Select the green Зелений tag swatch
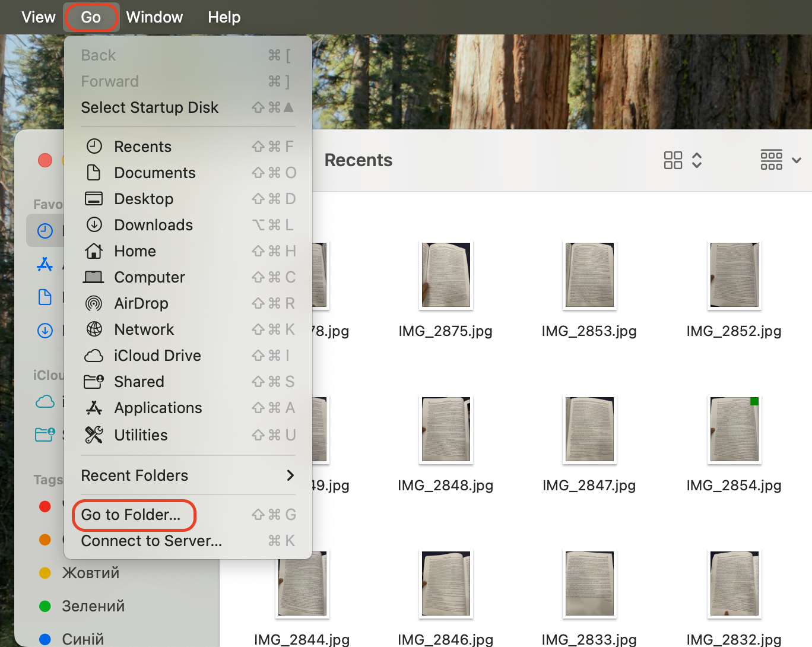This screenshot has height=647, width=812. 45,606
